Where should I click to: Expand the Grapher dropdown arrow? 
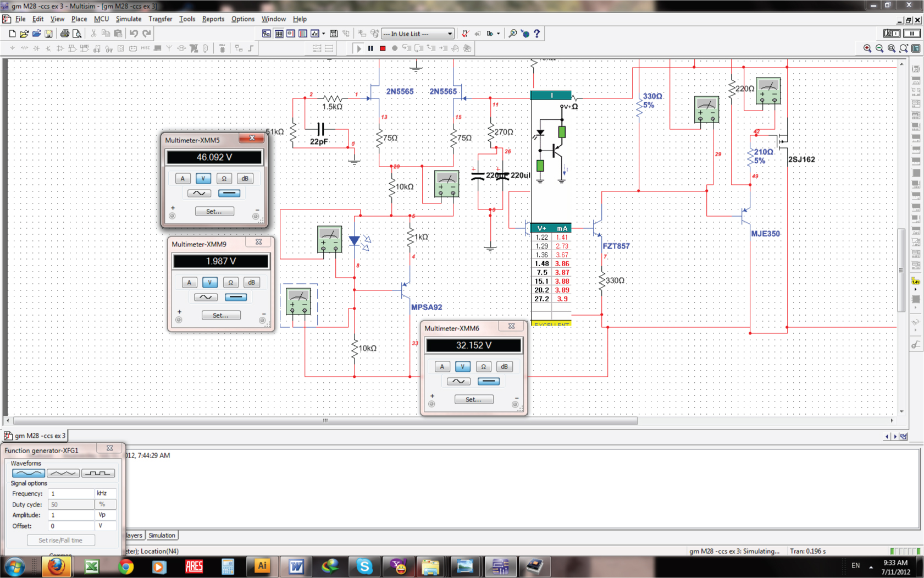point(324,34)
